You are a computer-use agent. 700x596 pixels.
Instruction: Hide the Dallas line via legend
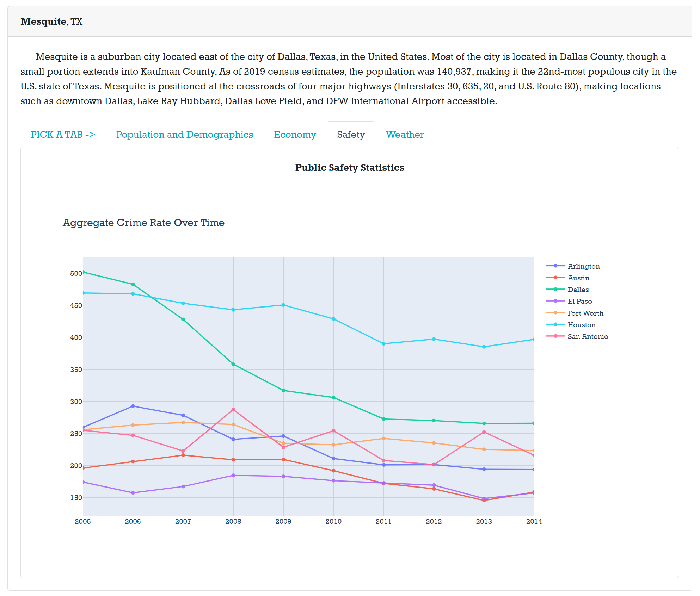coord(578,290)
